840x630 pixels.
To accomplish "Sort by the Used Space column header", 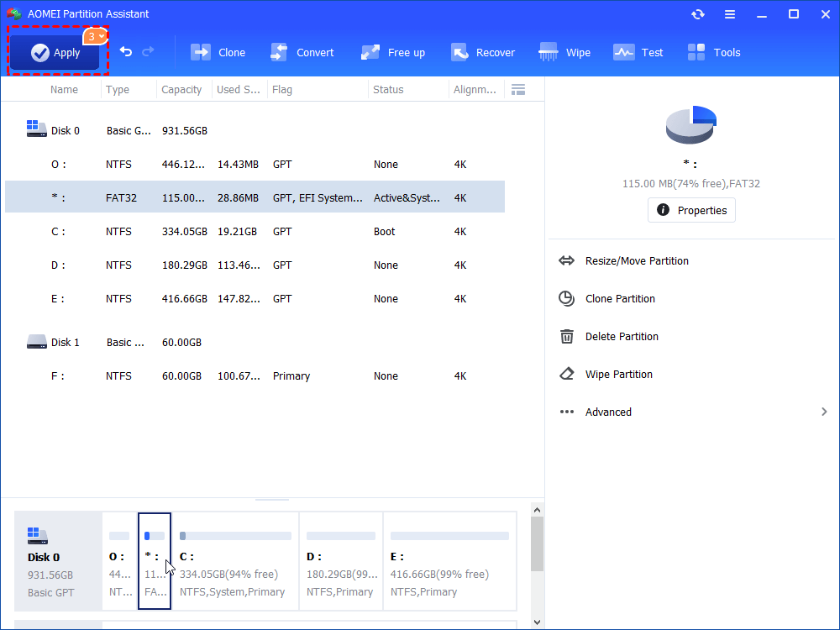I will (239, 90).
